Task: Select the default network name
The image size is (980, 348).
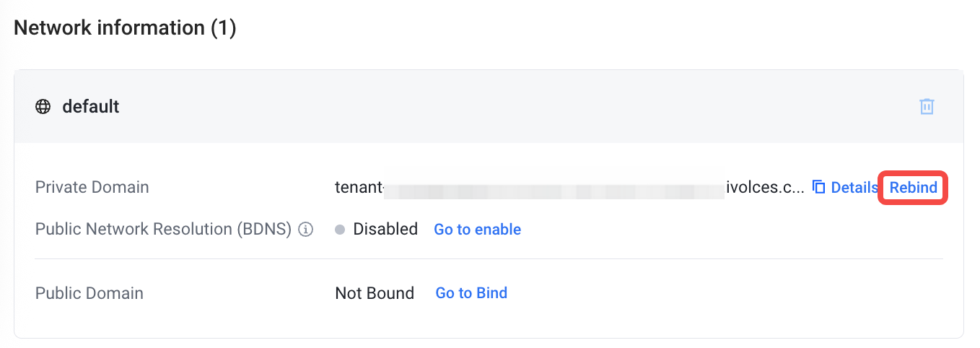Action: point(91,107)
